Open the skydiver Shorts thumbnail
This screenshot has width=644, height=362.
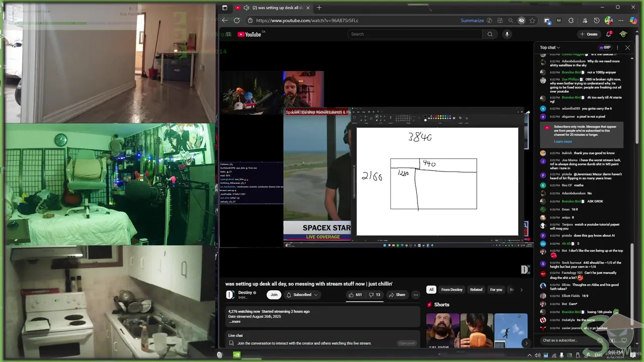click(511, 331)
